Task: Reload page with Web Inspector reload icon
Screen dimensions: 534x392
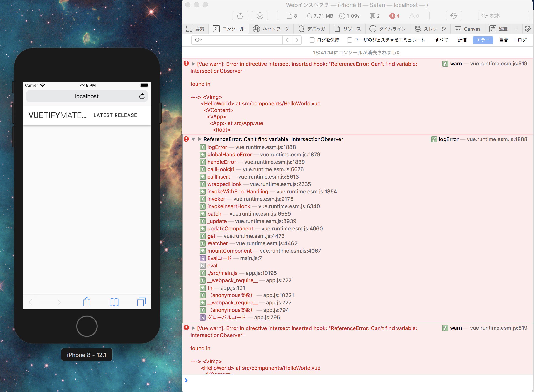Action: (x=240, y=16)
